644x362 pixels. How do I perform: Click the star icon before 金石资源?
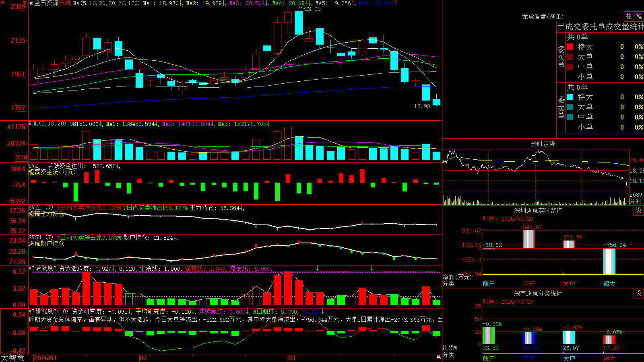click(x=31, y=3)
